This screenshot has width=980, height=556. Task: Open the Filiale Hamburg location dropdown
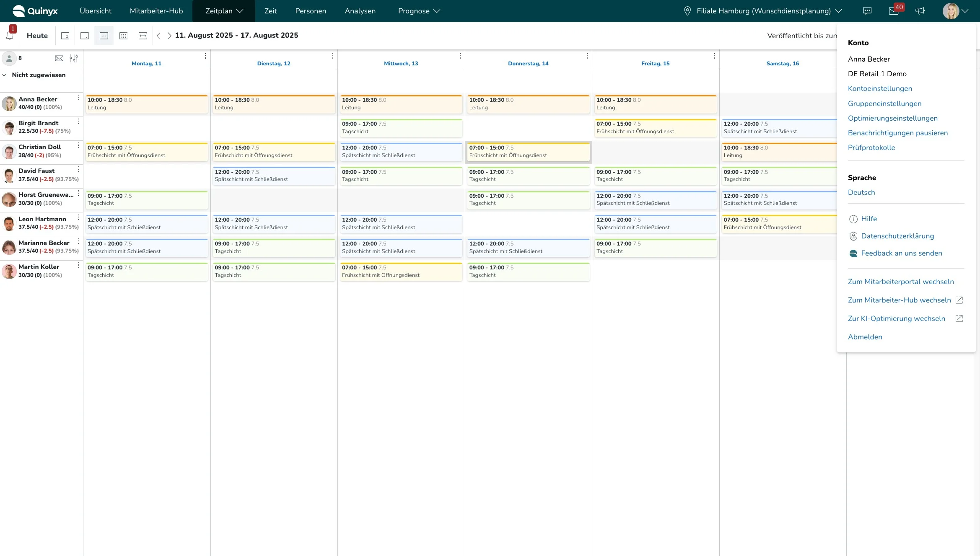coord(762,11)
